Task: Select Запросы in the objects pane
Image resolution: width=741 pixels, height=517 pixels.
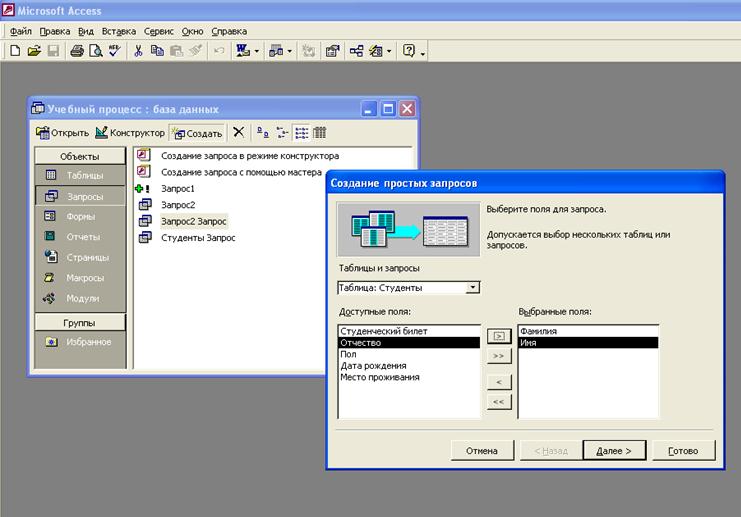Action: pyautogui.click(x=80, y=196)
